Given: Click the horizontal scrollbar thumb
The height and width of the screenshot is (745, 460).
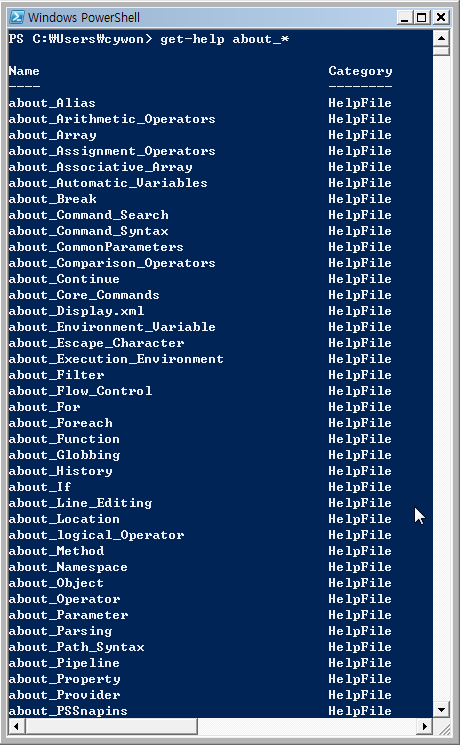Looking at the screenshot, I should pyautogui.click(x=111, y=726).
